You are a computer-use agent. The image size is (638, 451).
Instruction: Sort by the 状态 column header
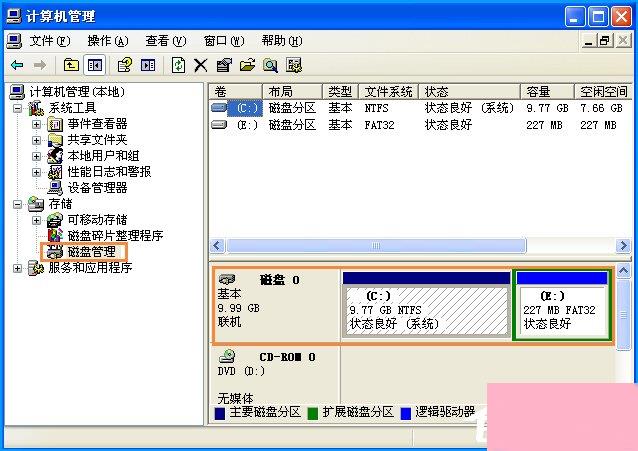point(470,92)
